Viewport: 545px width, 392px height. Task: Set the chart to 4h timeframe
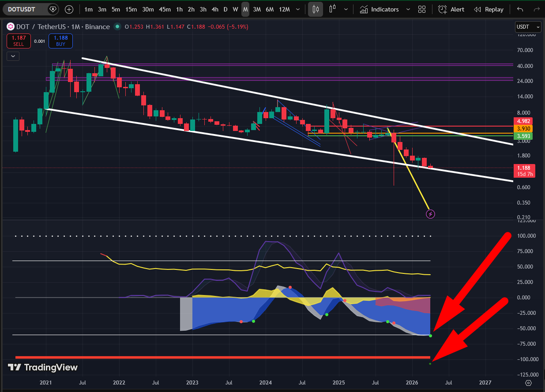tap(215, 9)
